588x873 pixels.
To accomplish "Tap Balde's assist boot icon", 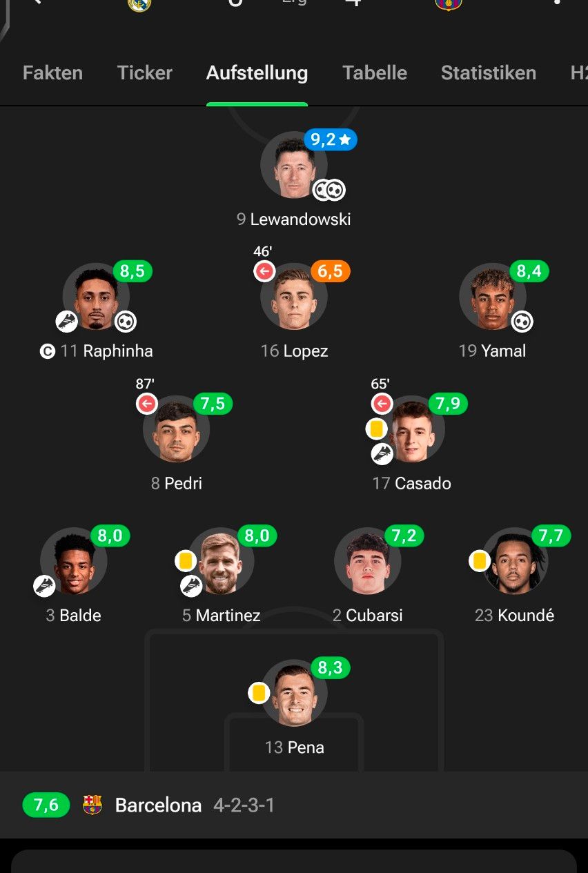I will click(x=44, y=586).
